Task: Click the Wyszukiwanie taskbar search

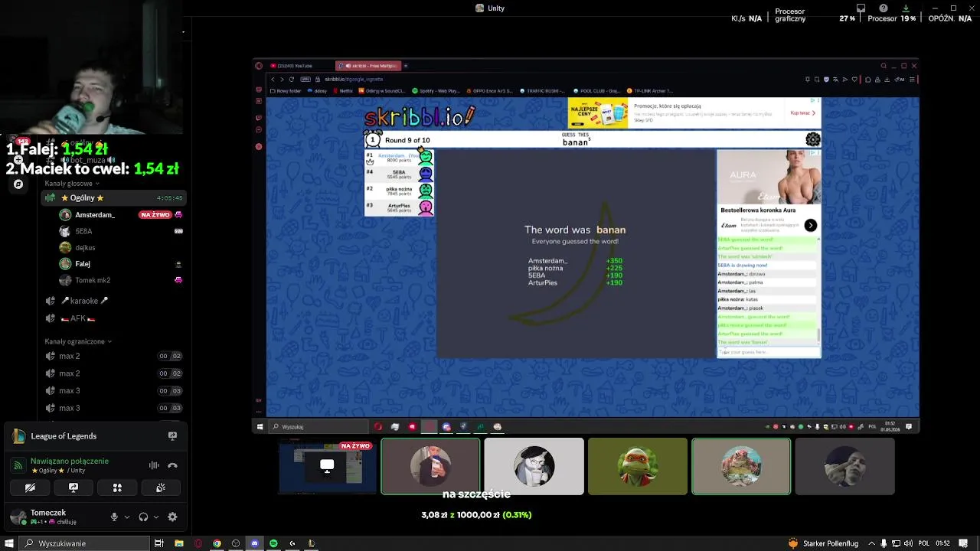Action: pyautogui.click(x=84, y=543)
